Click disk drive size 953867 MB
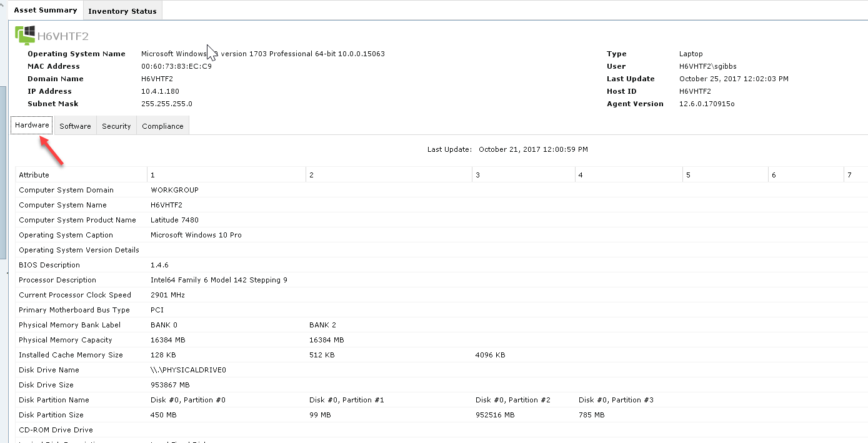This screenshot has width=868, height=443. [170, 385]
